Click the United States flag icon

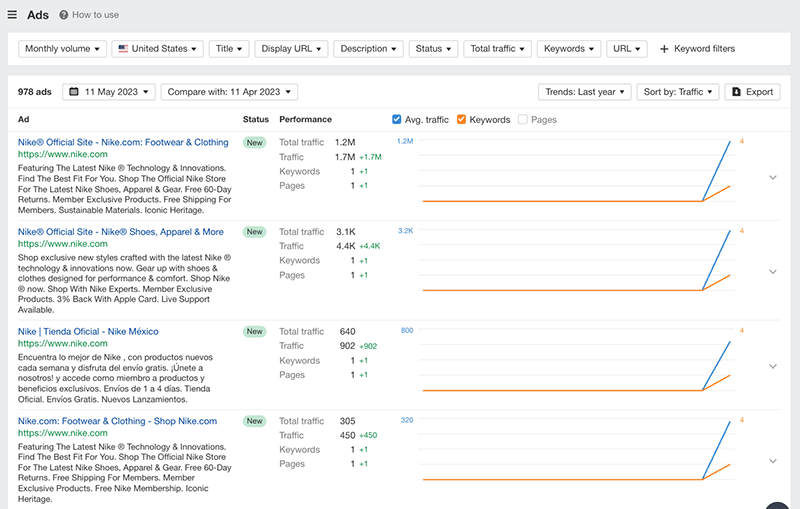click(123, 48)
